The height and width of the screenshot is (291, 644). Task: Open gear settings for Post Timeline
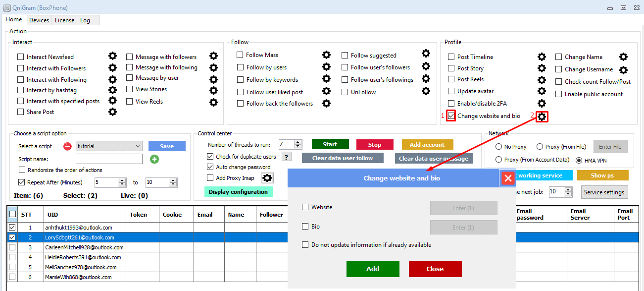(x=542, y=57)
